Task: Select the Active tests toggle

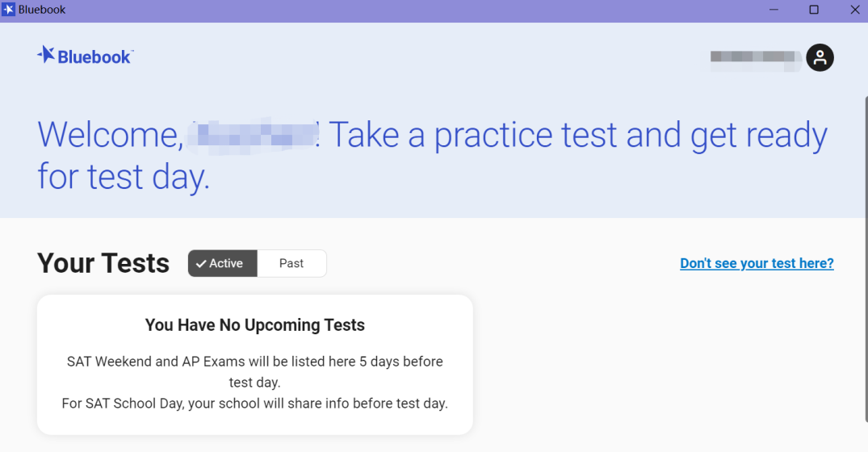Action: [223, 263]
